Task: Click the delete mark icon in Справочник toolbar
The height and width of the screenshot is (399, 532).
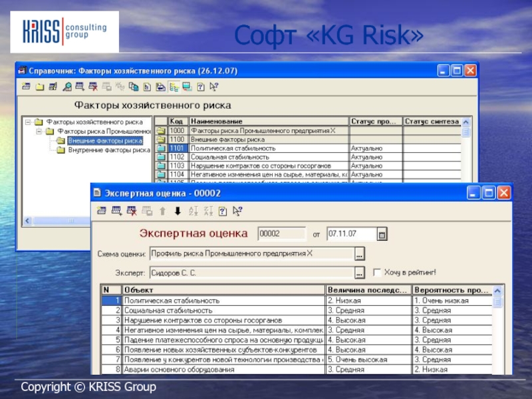Action: [93, 87]
